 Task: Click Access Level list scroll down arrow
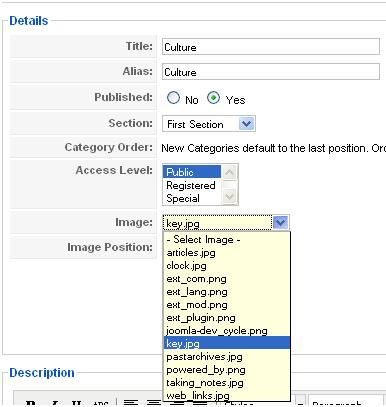(x=229, y=197)
